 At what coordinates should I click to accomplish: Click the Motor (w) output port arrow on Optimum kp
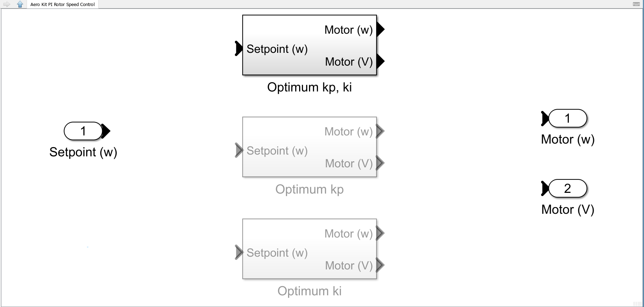click(380, 131)
